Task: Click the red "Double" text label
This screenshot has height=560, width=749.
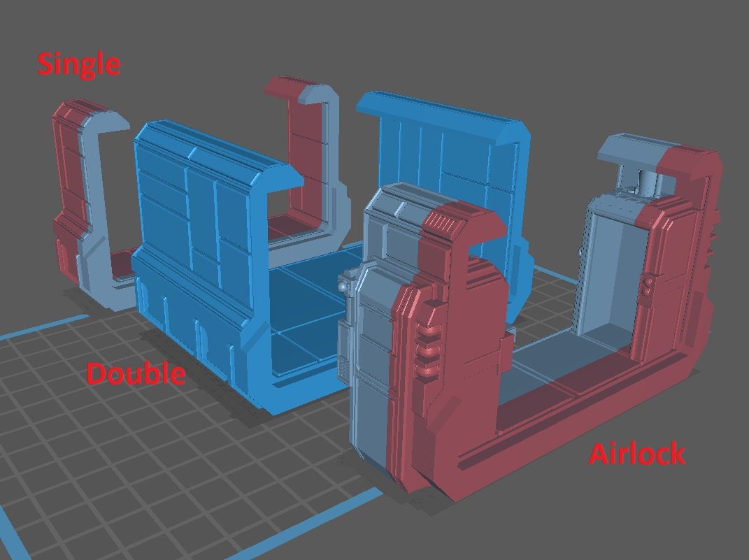Action: click(136, 374)
